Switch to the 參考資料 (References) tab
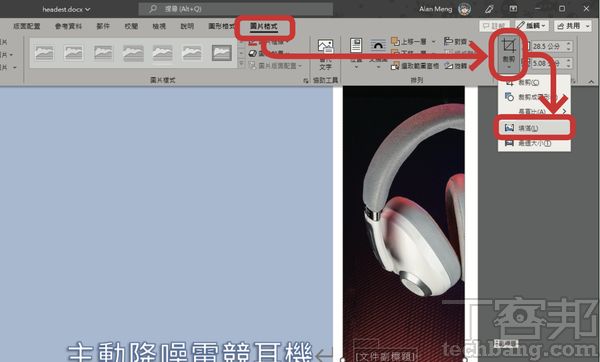 click(68, 26)
